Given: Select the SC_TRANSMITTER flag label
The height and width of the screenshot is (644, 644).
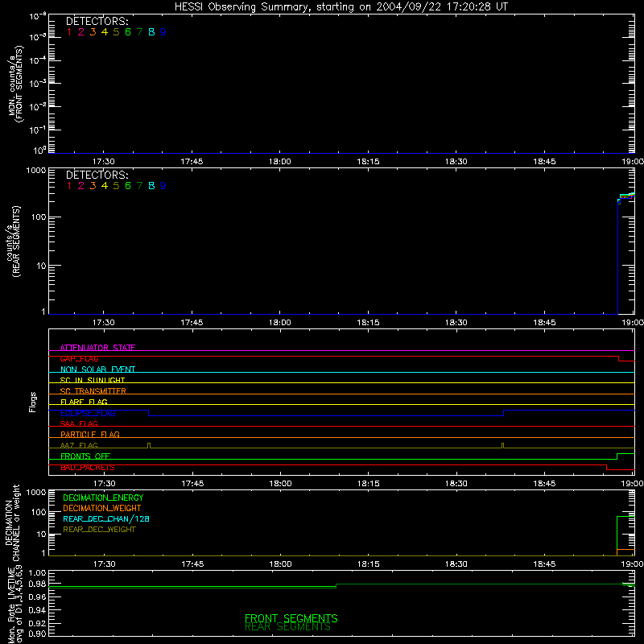Looking at the screenshot, I should (x=93, y=390).
